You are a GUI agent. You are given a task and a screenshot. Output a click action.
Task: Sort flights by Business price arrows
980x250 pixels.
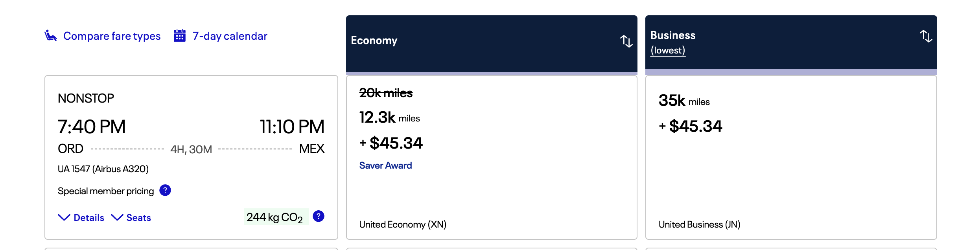(926, 36)
